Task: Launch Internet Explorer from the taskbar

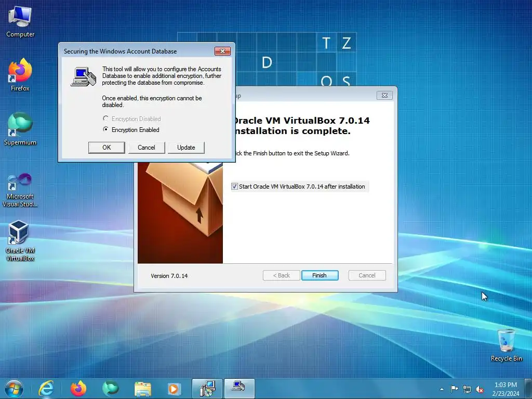Action: tap(46, 389)
